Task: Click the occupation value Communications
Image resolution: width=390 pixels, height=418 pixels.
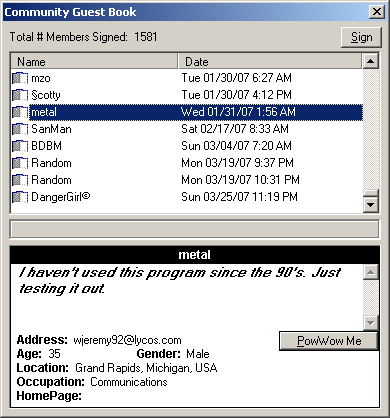Action: tap(129, 382)
